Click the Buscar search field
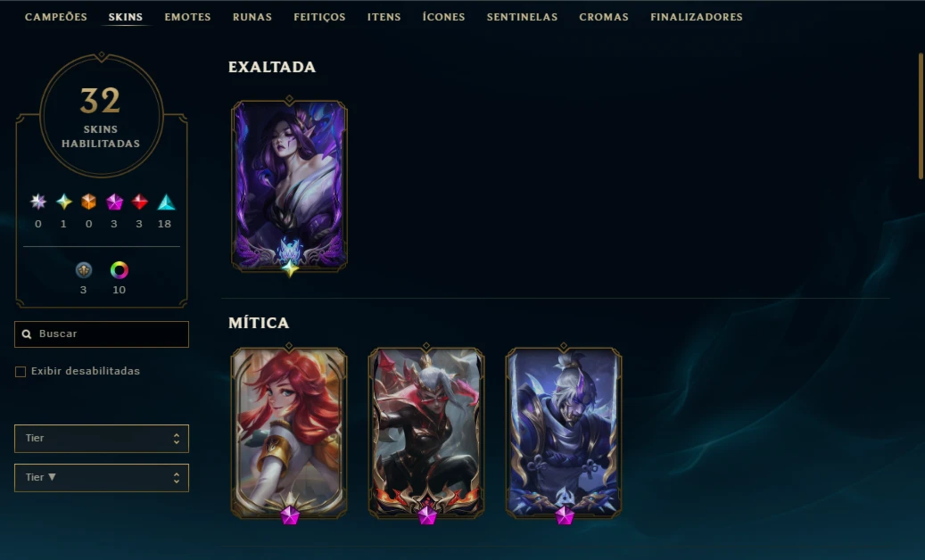 point(102,334)
